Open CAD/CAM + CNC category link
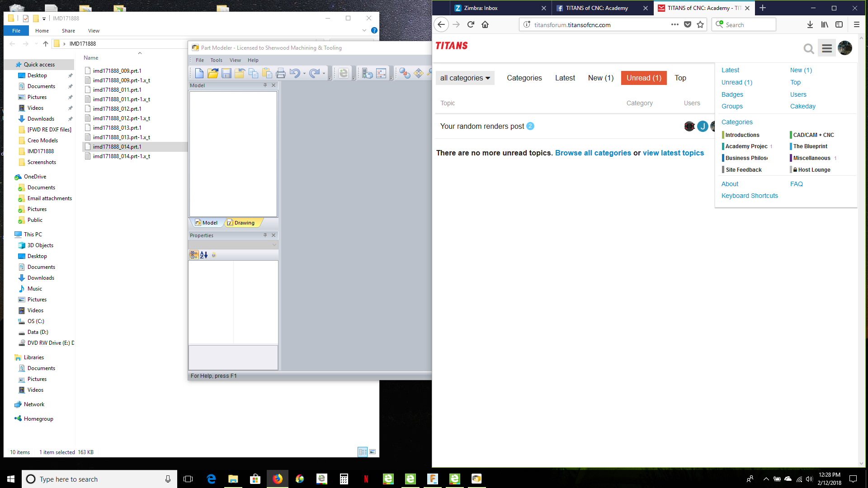The width and height of the screenshot is (868, 488). [x=813, y=135]
